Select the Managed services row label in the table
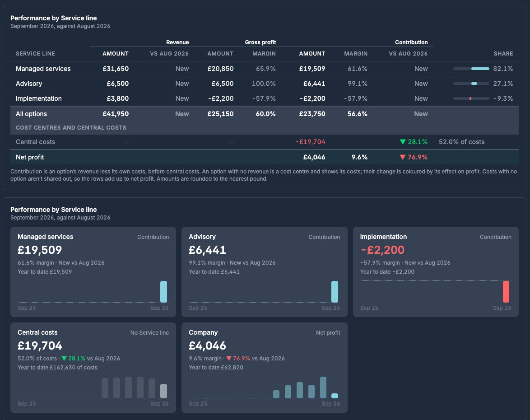 43,69
